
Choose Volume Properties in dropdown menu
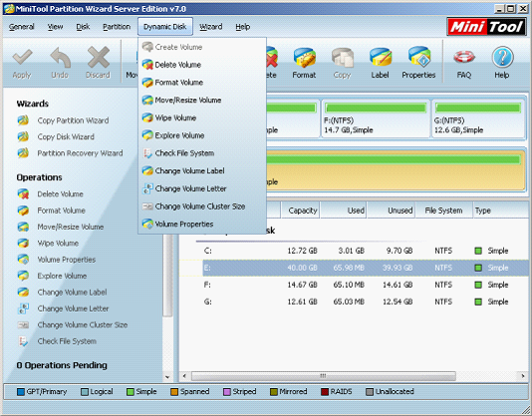(202, 224)
